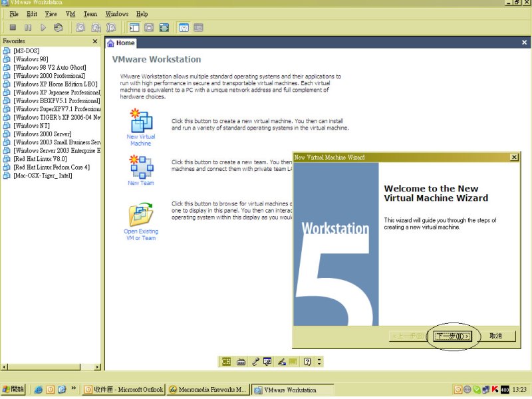Viewport: 532px width, 399px height.
Task: Click the Console view toolbar icon
Action: click(198, 27)
